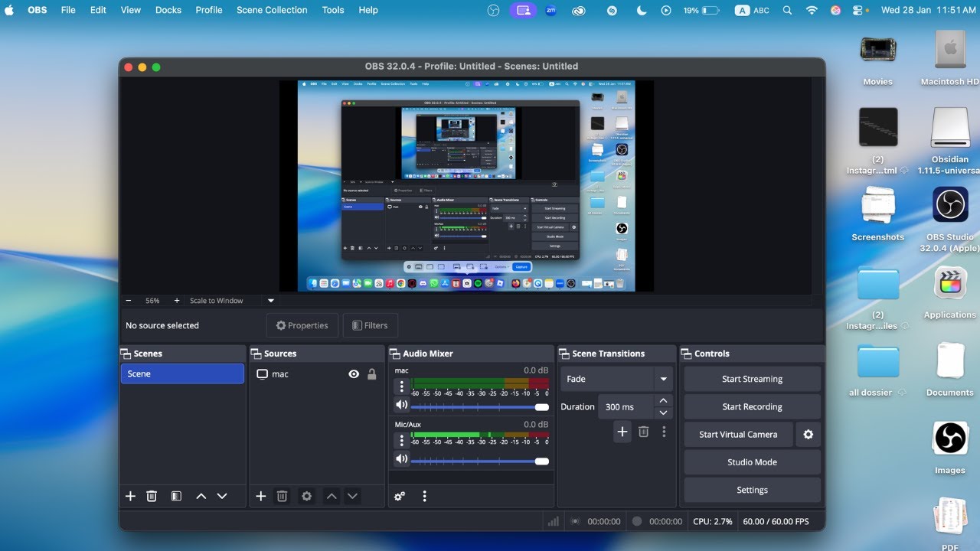This screenshot has width=980, height=551.
Task: Toggle Studio Mode button
Action: [752, 462]
